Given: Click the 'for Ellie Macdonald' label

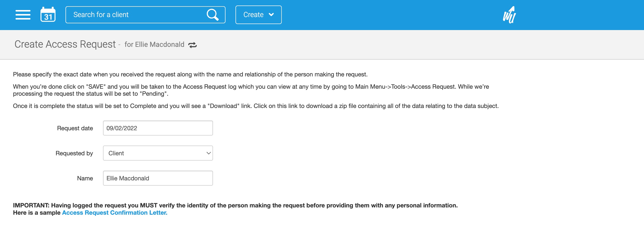Looking at the screenshot, I should pyautogui.click(x=154, y=44).
